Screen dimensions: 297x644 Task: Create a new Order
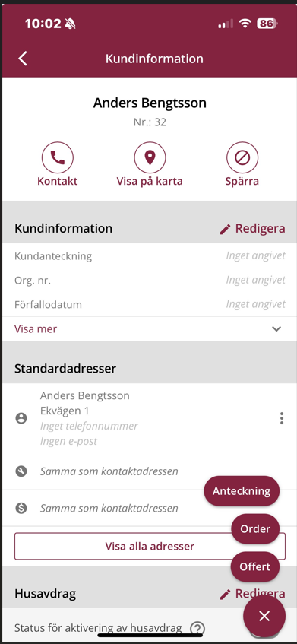click(x=255, y=528)
